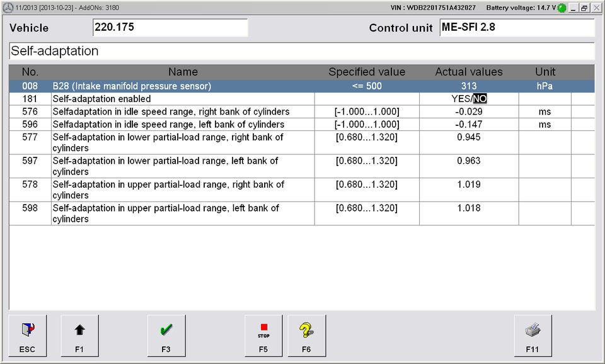Select YES for self-adaptation enabled
The image size is (605, 364).
tap(461, 99)
